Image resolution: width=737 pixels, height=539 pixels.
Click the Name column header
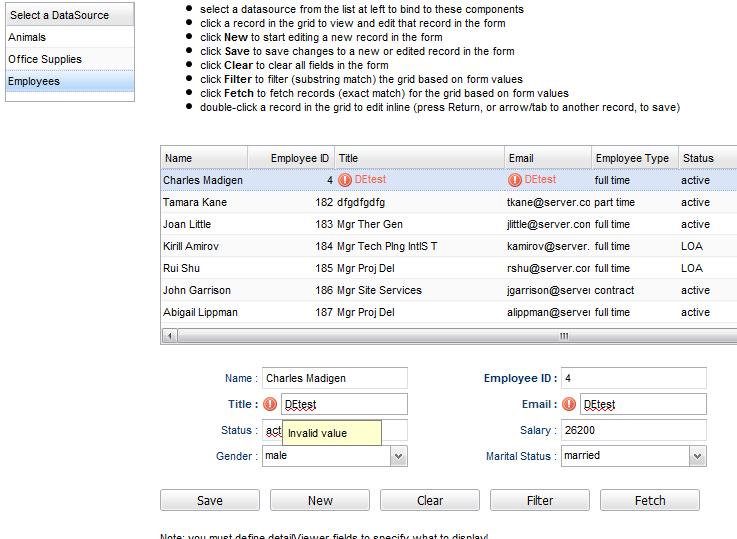204,158
